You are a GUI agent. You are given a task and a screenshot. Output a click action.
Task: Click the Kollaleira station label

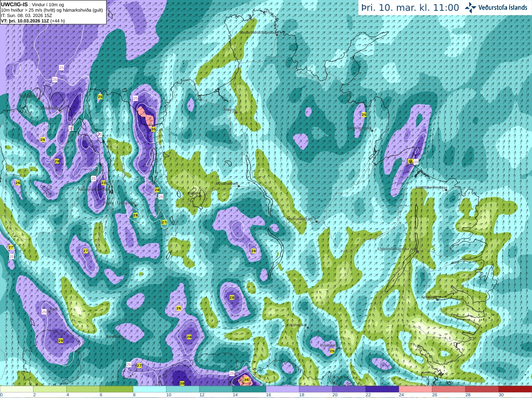[x=429, y=297]
